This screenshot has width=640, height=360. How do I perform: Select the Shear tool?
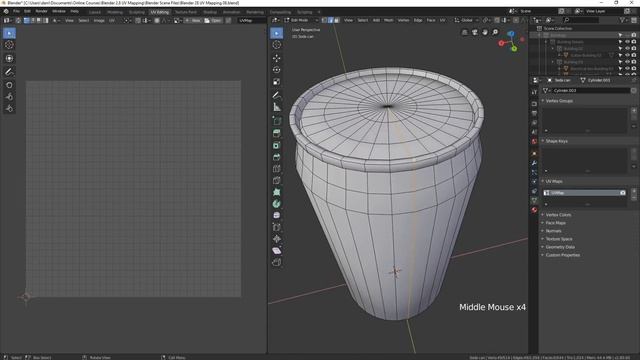pyautogui.click(x=277, y=251)
